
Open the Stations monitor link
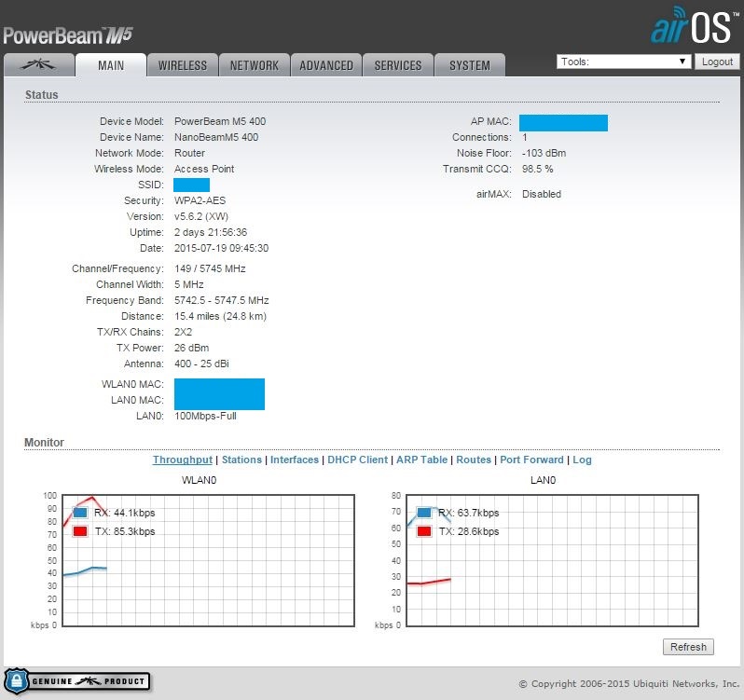(x=241, y=460)
